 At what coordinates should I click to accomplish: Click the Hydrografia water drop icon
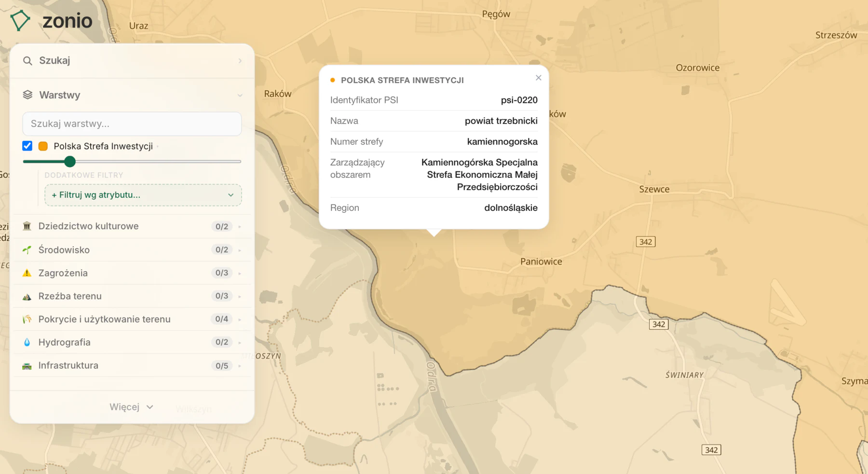pos(27,342)
